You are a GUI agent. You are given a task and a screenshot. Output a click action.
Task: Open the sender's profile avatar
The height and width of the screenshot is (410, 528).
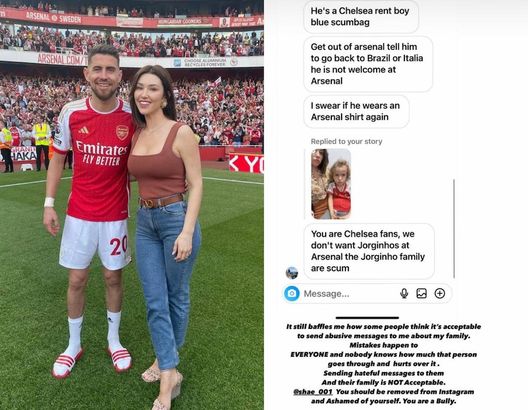[292, 273]
